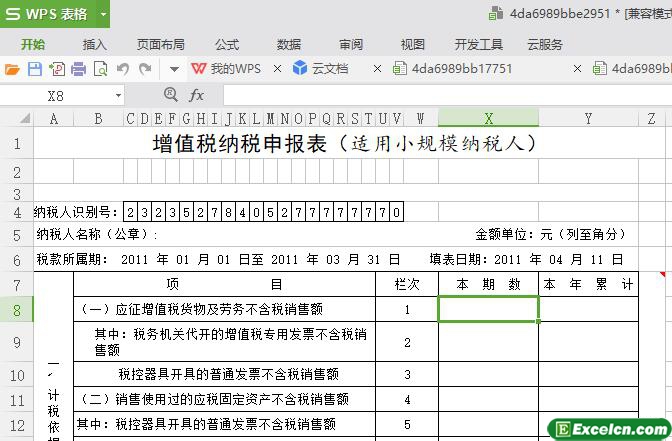The width and height of the screenshot is (672, 441).
Task: Select row 12 header
Action: 17,425
